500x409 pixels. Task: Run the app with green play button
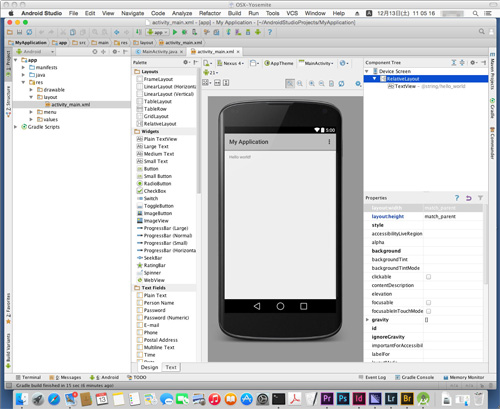(x=175, y=32)
